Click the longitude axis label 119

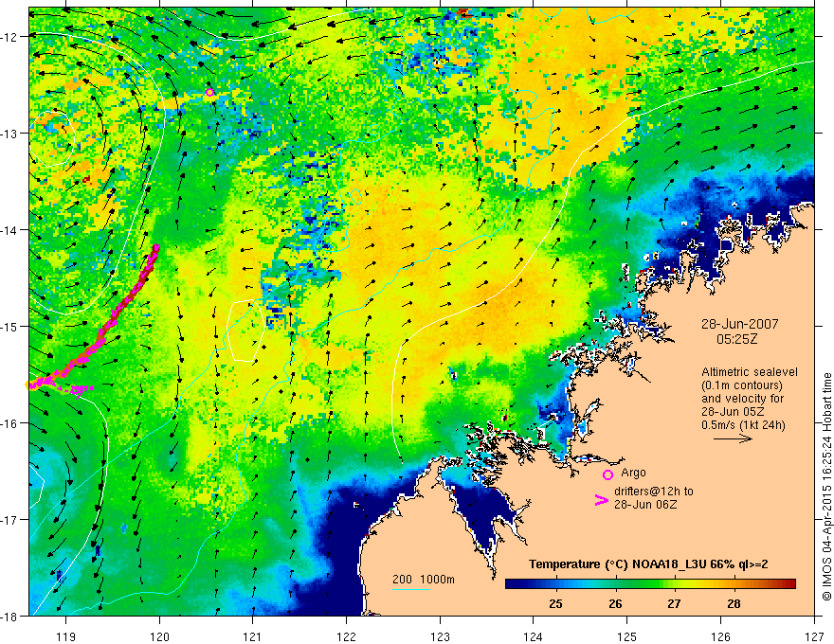click(66, 636)
